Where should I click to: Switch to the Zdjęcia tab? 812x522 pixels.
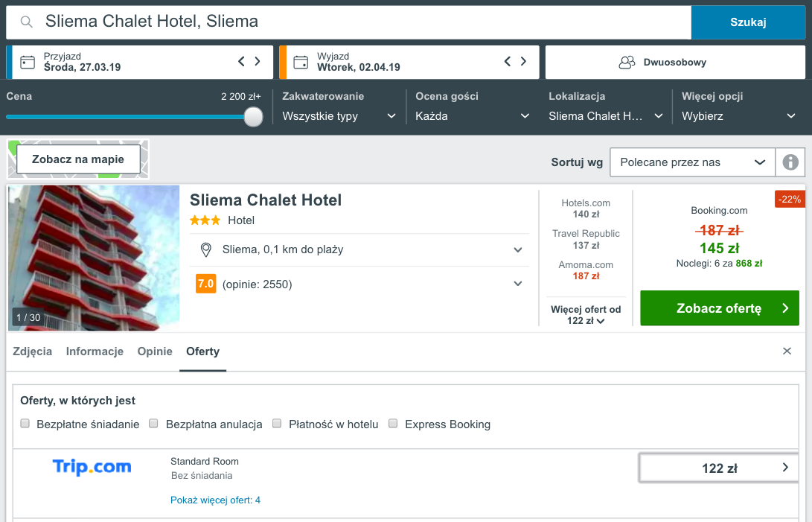click(x=33, y=351)
